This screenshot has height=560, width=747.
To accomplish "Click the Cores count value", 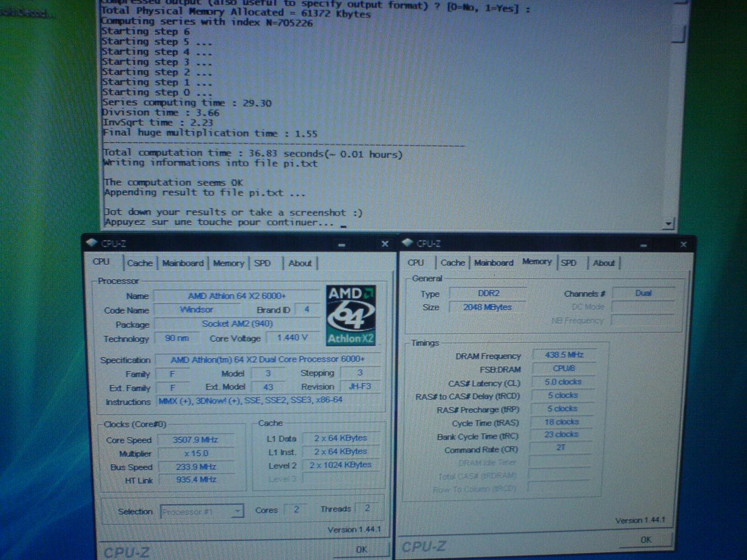I will click(x=296, y=509).
